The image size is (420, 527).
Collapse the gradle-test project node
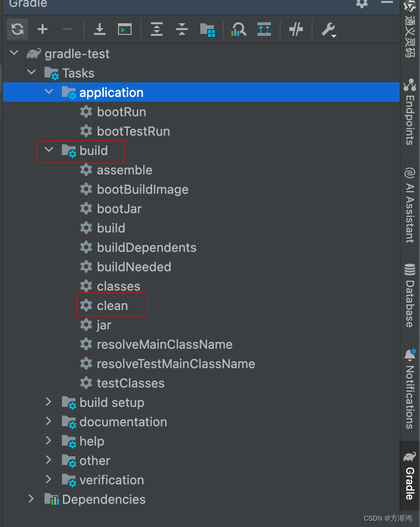coord(14,53)
